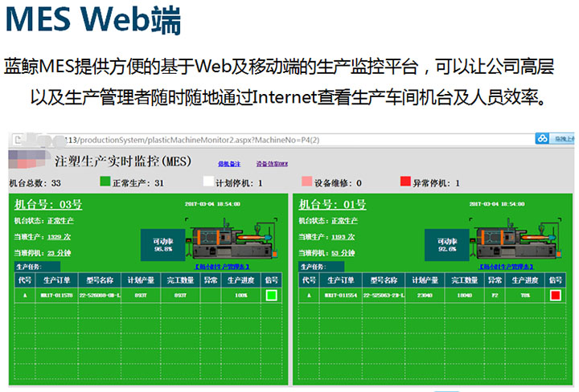Click the 1193 次 shift production link
Screen dimensions: 579x392
point(343,237)
